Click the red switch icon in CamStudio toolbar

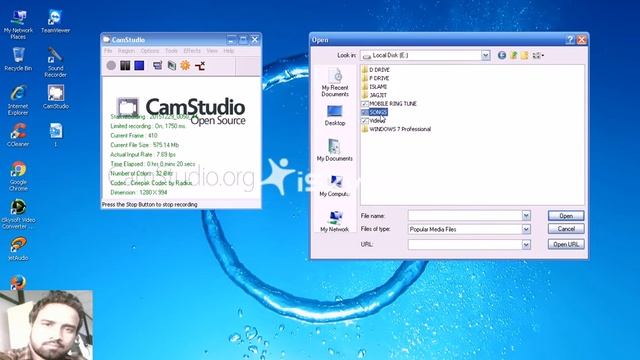point(200,65)
